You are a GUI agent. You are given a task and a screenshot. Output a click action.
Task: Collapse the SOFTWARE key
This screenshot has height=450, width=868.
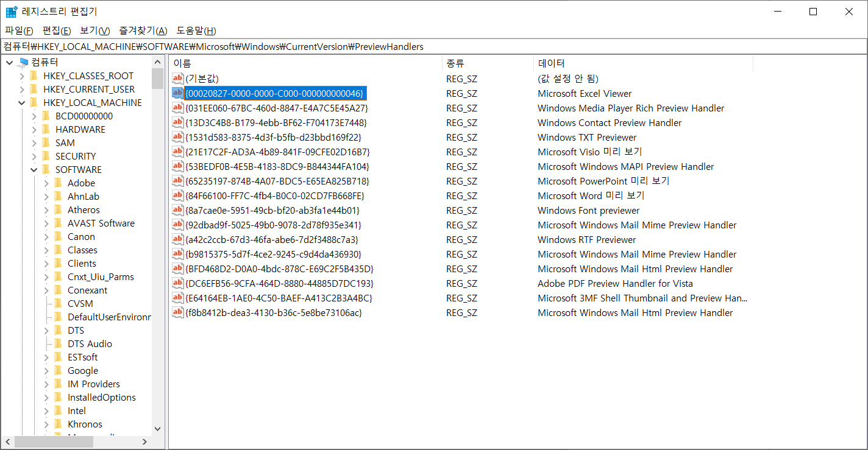(x=34, y=169)
